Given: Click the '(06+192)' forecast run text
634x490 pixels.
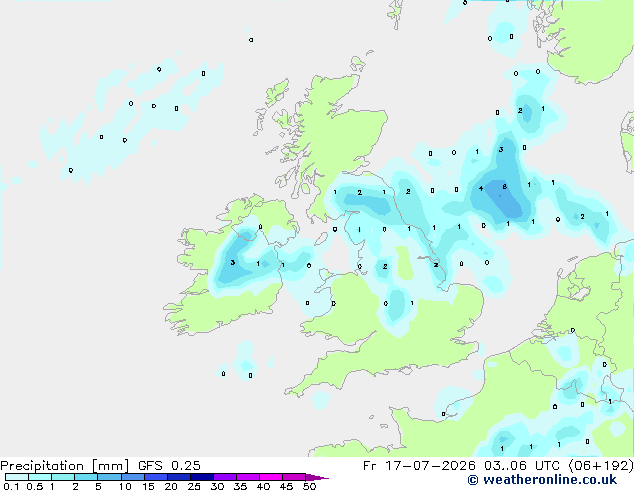Looking at the screenshot, I should (601, 466).
